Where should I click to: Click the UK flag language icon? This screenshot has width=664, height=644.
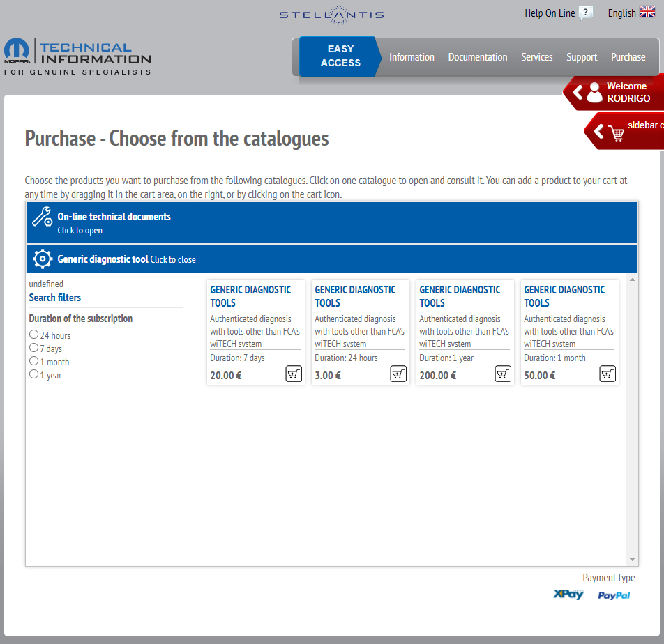coord(647,11)
